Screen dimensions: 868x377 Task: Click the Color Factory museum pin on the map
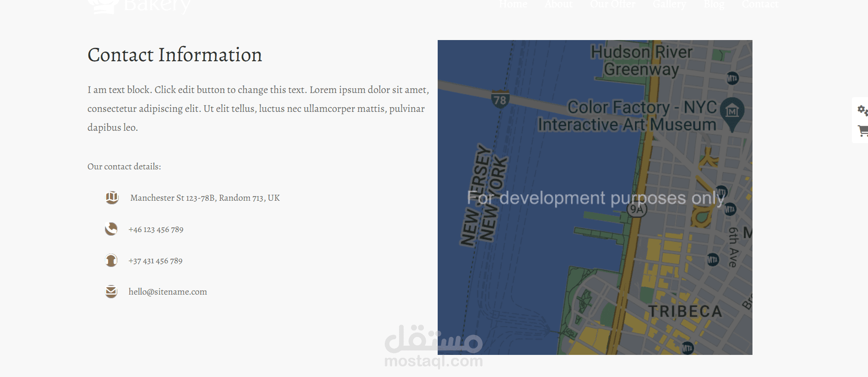pyautogui.click(x=732, y=114)
